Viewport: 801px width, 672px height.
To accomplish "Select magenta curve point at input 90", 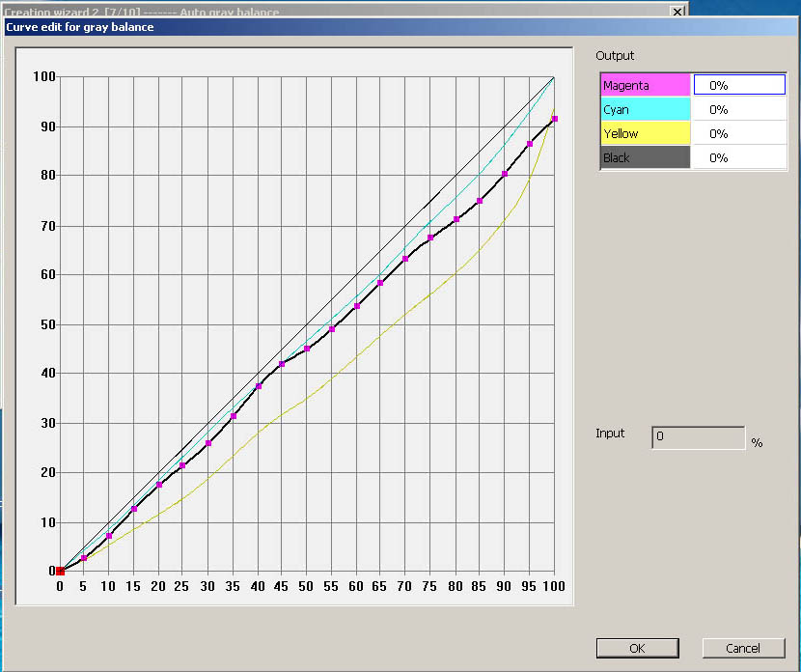I will tap(505, 174).
